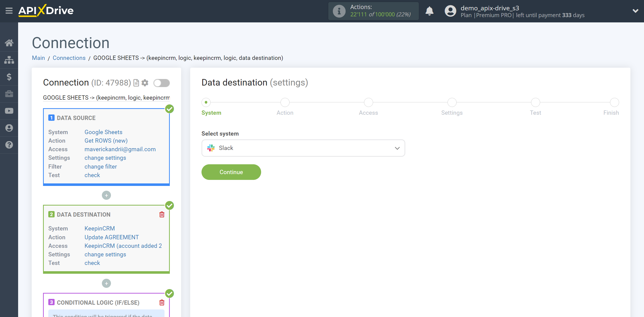Screen dimensions: 644x317
Task: Expand the account dropdown chevron
Action: [635, 11]
